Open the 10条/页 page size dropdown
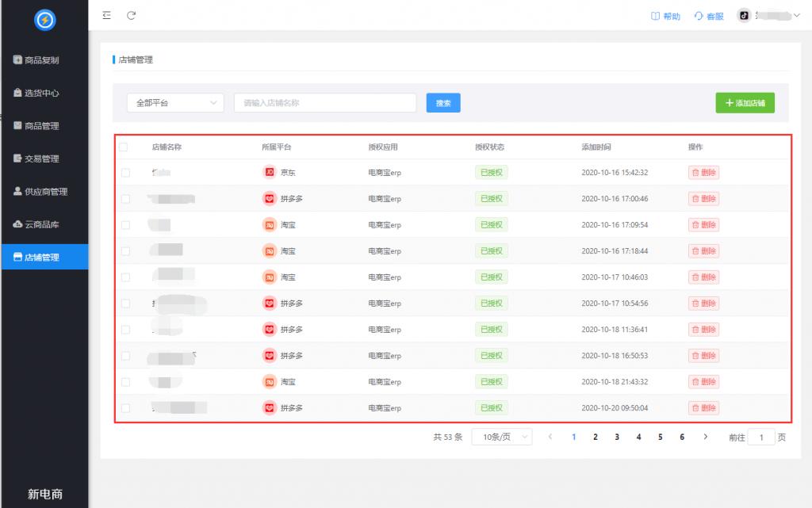 (x=502, y=437)
